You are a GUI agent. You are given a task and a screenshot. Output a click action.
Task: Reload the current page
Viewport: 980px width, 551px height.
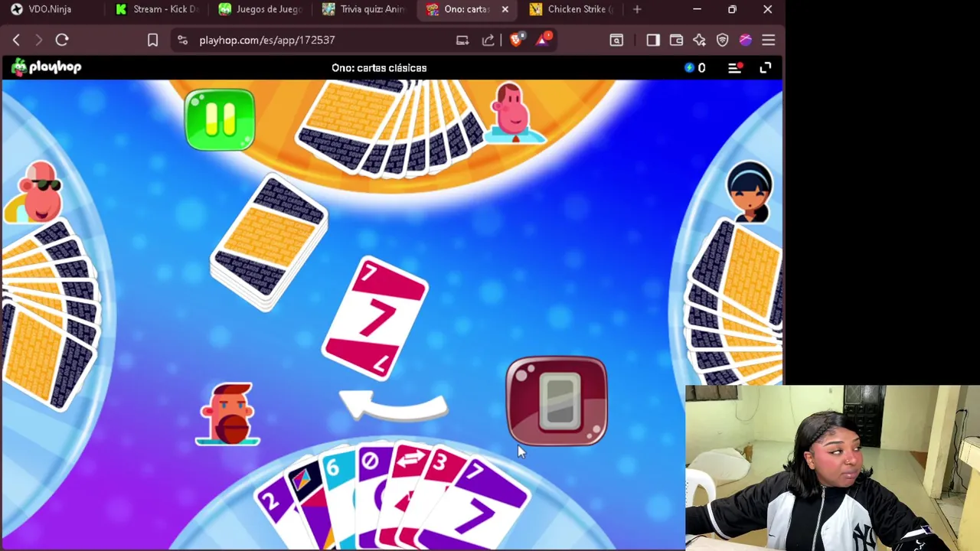click(62, 40)
